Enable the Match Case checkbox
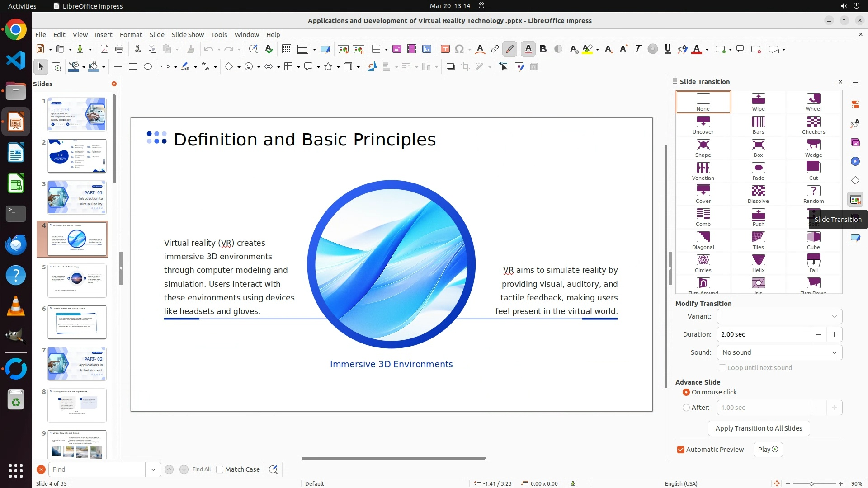This screenshot has height=488, width=868. [220, 469]
